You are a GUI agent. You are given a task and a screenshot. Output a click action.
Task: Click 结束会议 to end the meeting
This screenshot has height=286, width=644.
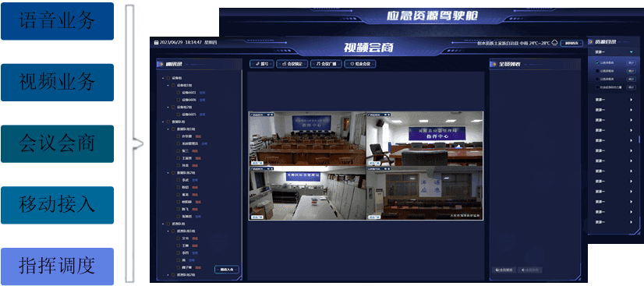point(360,64)
